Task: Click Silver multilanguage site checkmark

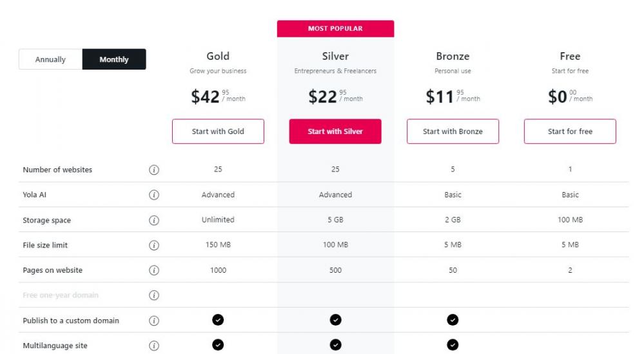Action: tap(335, 345)
